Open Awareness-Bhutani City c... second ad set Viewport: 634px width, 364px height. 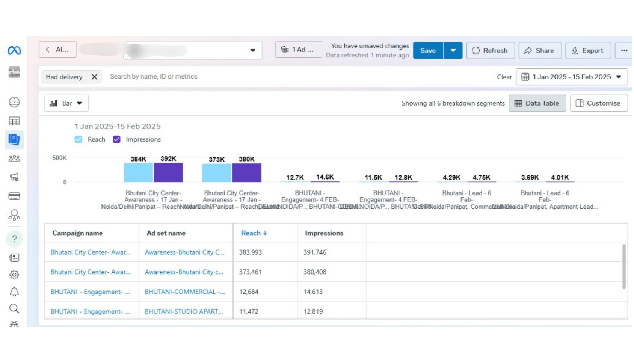(184, 272)
